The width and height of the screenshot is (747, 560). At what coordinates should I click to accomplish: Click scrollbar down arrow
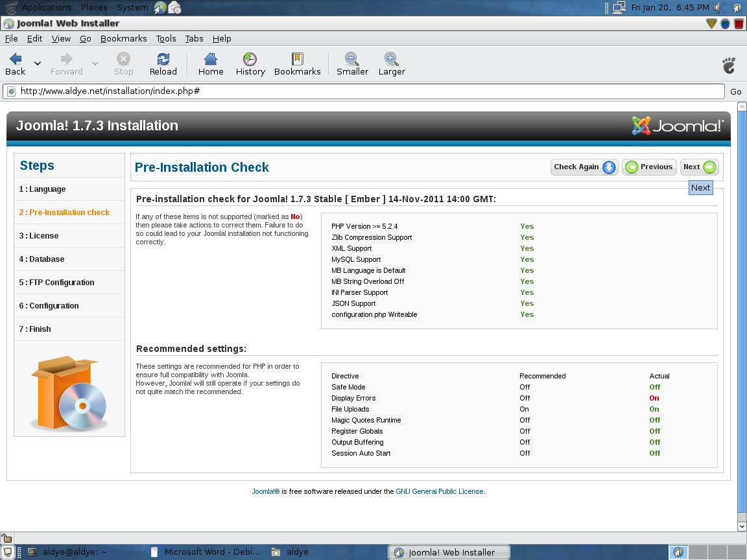(741, 526)
